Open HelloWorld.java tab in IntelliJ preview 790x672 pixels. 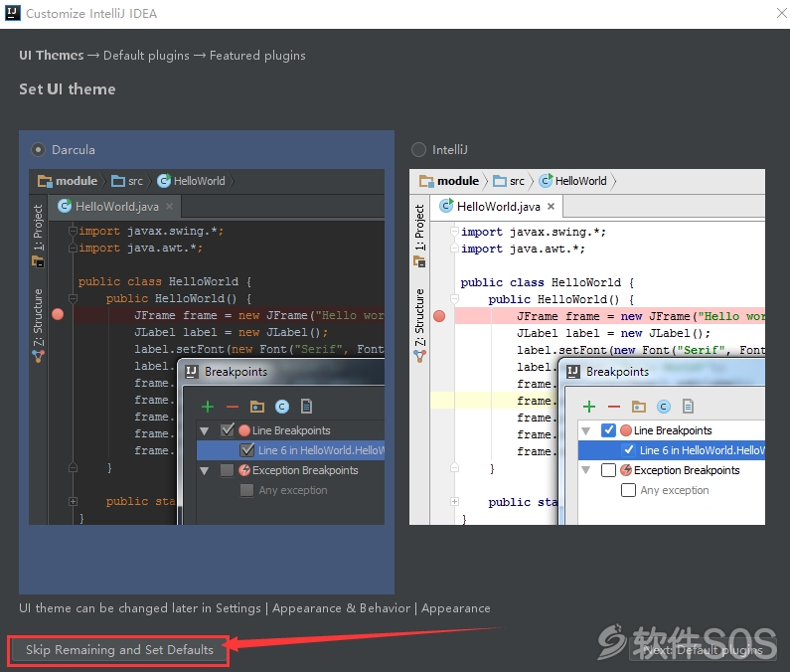pos(497,206)
